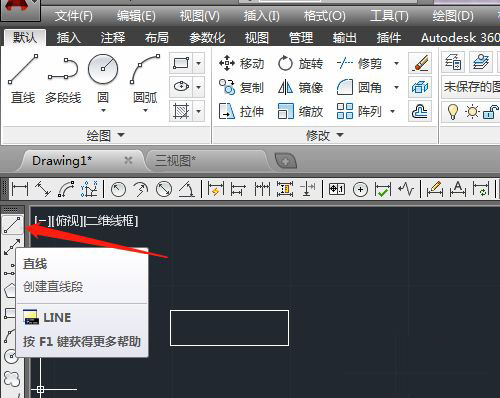
Task: Open the 格式(O) menu
Action: click(x=325, y=16)
